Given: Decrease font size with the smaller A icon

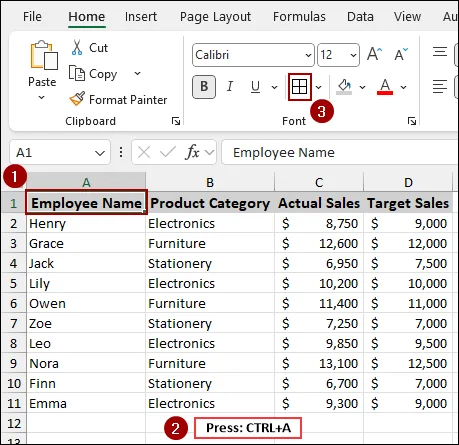Looking at the screenshot, I should pyautogui.click(x=401, y=54).
